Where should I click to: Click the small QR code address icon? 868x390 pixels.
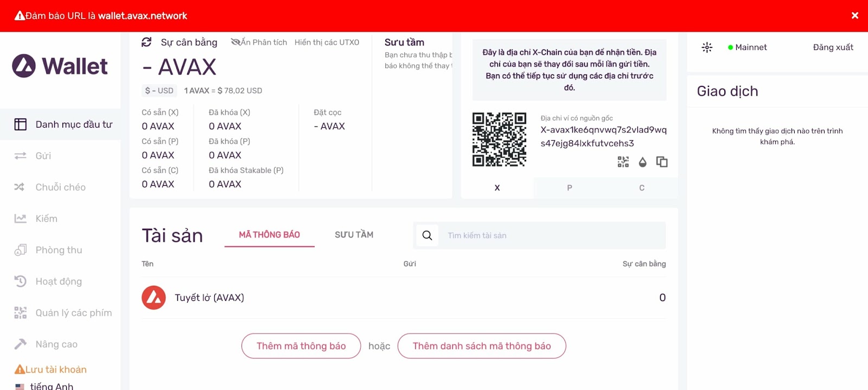point(623,162)
